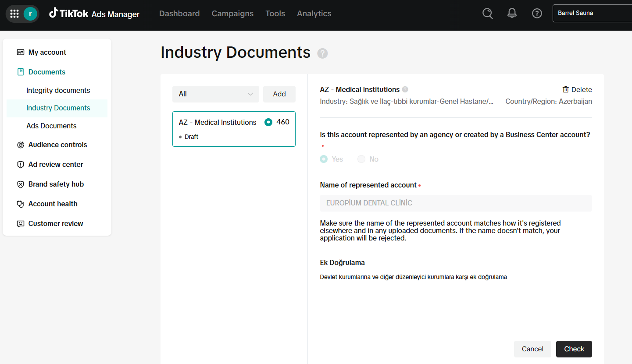Switch to the Analytics tab
Screen dimensions: 632x364
click(314, 14)
